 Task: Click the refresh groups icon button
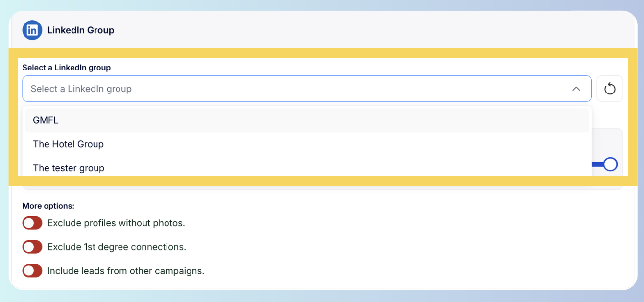point(610,89)
